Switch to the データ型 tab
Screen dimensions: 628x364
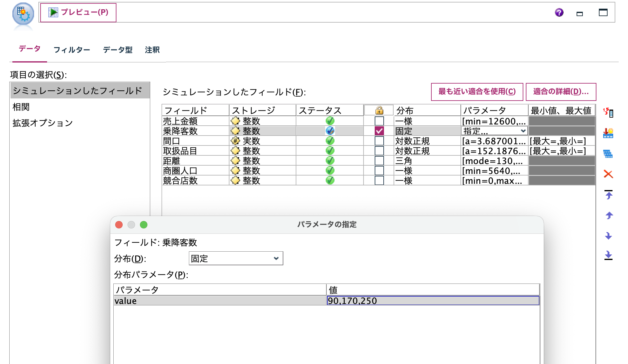pyautogui.click(x=118, y=50)
